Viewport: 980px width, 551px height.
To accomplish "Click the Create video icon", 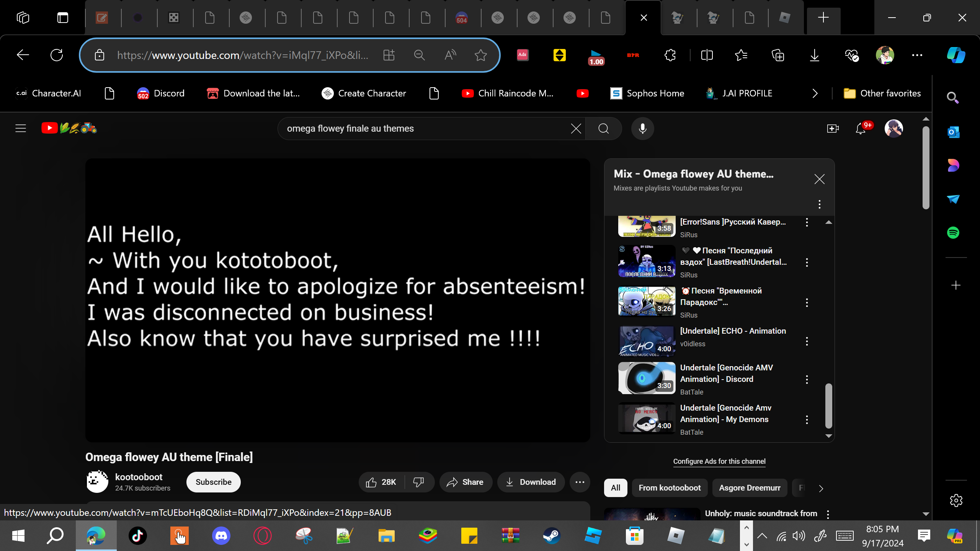I will (x=833, y=129).
